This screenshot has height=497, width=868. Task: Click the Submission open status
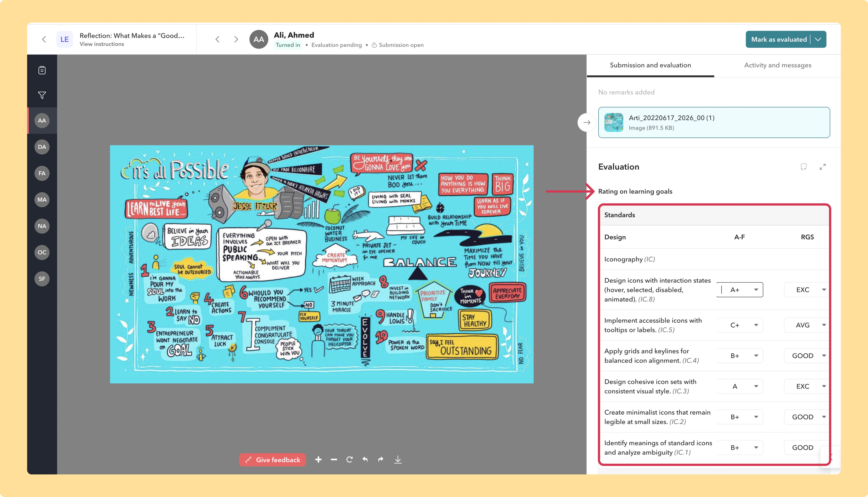tap(398, 45)
